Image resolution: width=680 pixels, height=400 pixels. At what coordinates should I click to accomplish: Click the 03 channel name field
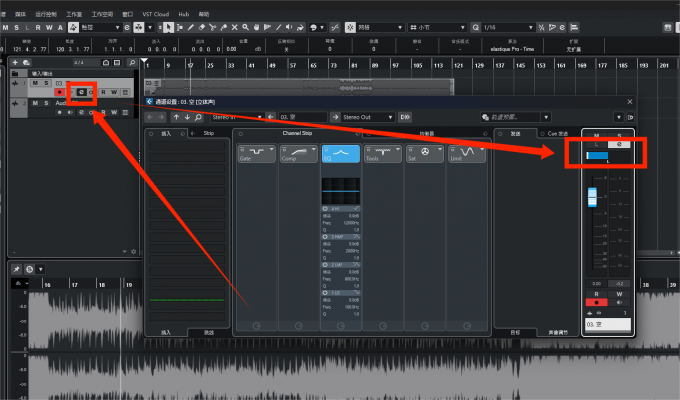tap(608, 324)
